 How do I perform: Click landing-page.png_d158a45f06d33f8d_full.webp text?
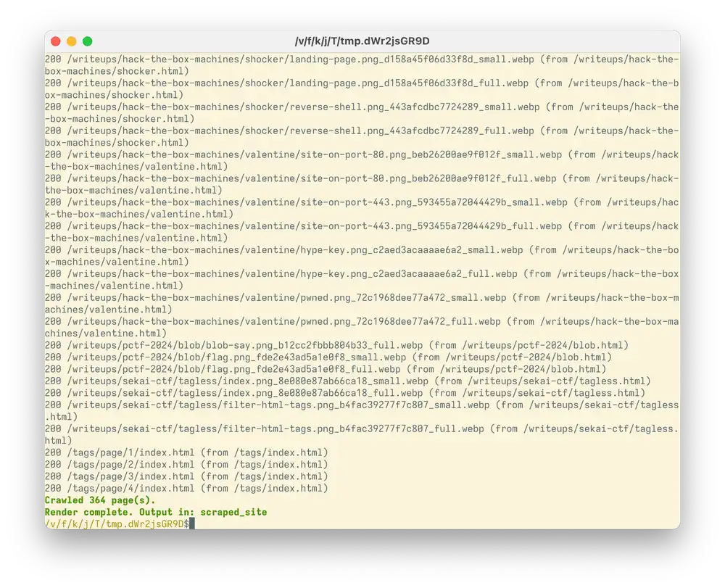click(409, 83)
